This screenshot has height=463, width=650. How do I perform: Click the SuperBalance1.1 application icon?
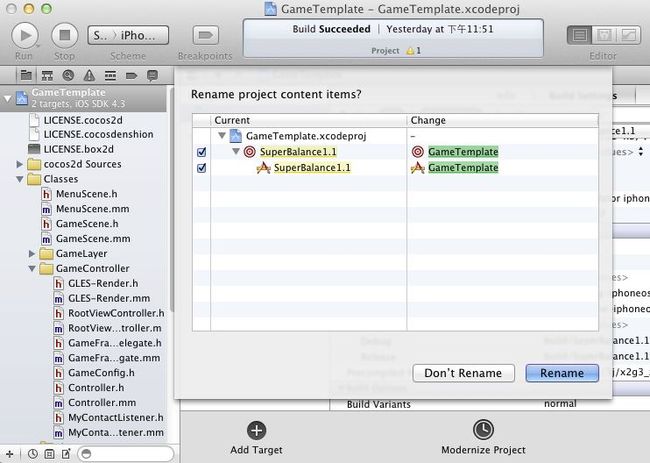(263, 168)
